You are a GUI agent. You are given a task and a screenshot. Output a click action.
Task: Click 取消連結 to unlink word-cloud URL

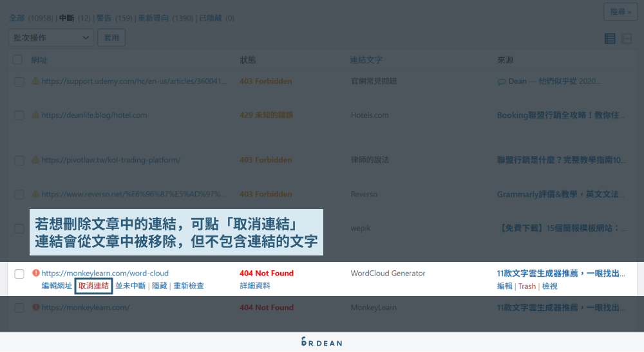pos(93,286)
